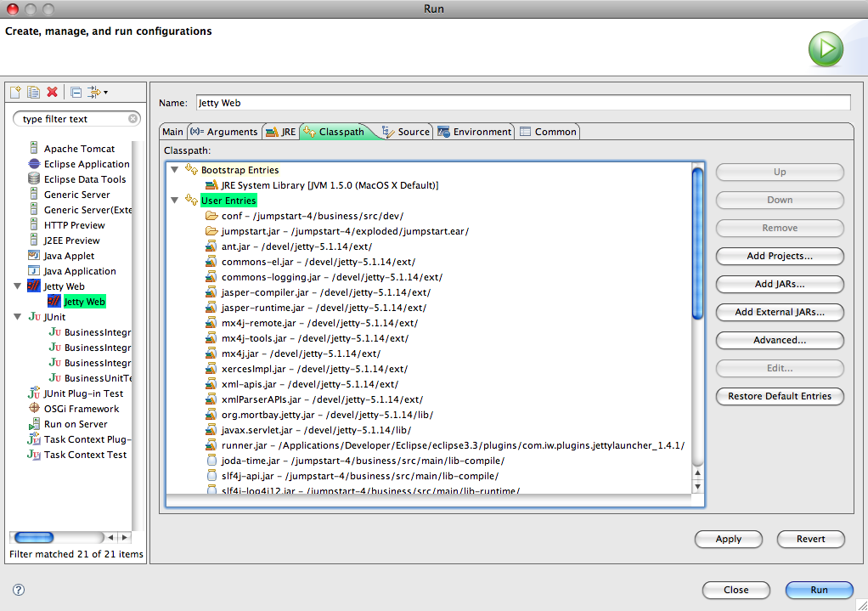Collapse the User Entries node

pos(174,200)
